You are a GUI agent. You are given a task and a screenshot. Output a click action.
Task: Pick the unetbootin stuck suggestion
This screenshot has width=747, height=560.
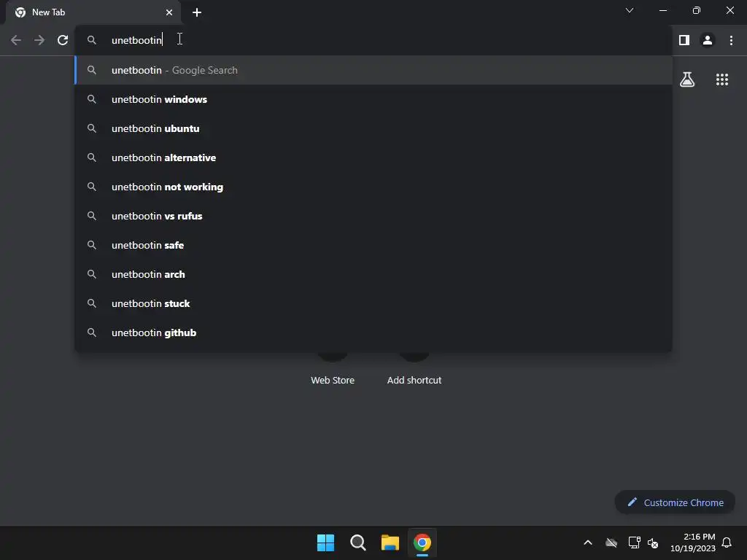point(374,303)
